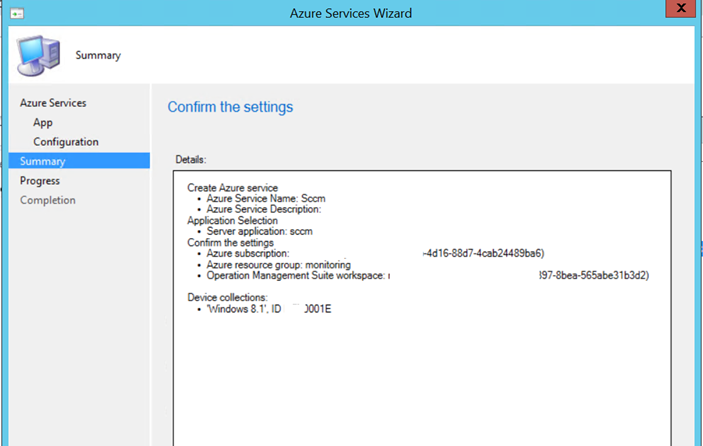Go to the App wizard step
703x446 pixels.
(43, 122)
